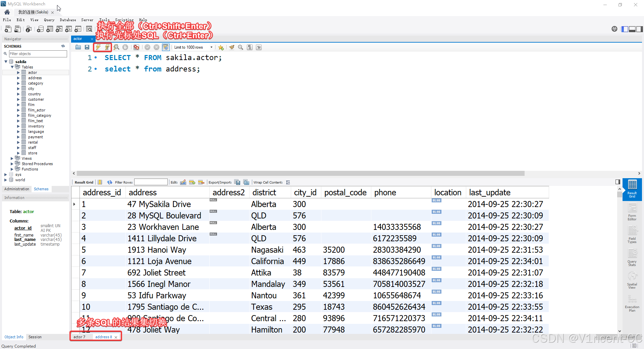
Task: Save the SQL script with floppy icon
Action: 87,47
